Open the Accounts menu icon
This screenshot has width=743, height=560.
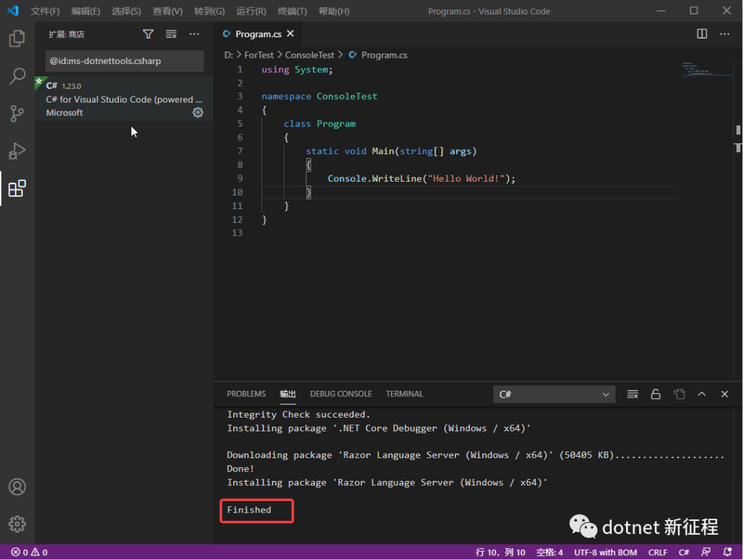click(x=17, y=486)
